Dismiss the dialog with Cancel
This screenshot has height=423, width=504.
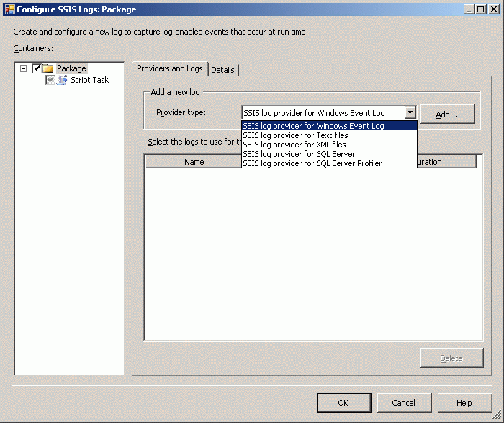[404, 403]
